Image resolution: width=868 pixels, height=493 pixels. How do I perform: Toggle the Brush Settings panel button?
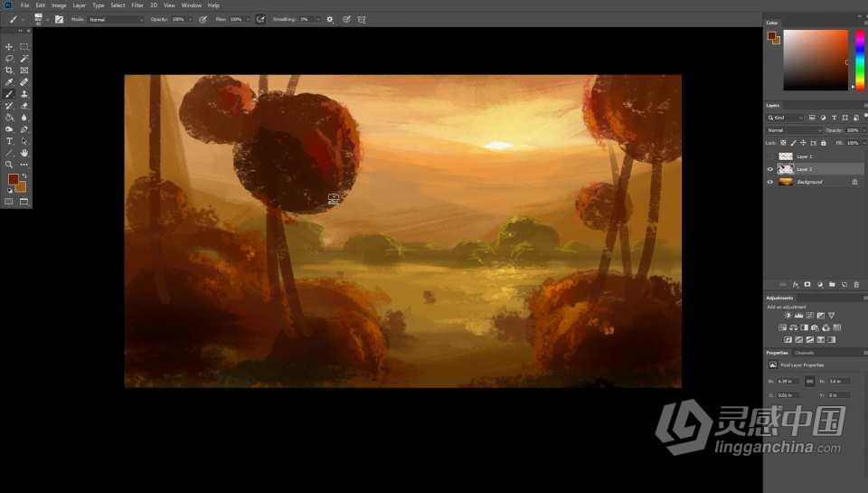(59, 19)
